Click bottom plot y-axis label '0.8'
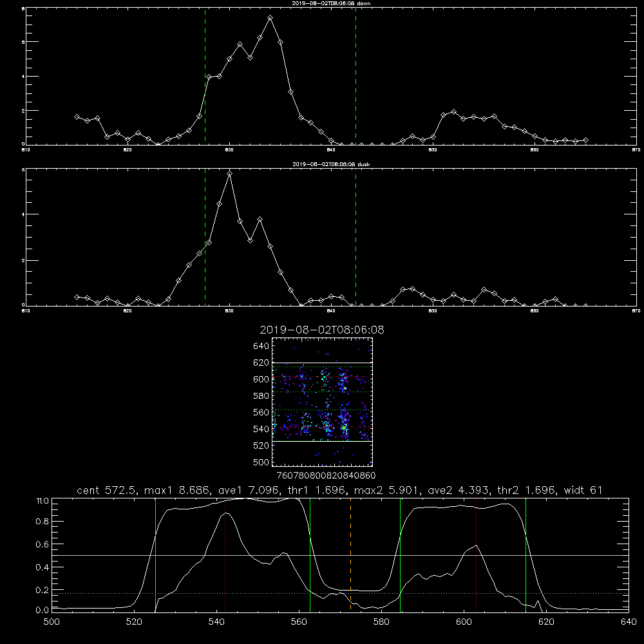Image resolution: width=644 pixels, height=644 pixels. 43,522
